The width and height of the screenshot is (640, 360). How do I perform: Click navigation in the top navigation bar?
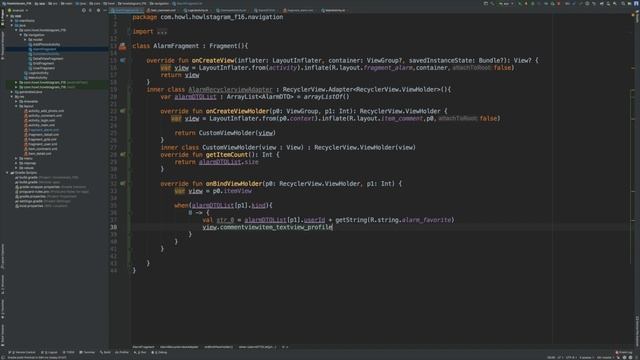(x=160, y=4)
